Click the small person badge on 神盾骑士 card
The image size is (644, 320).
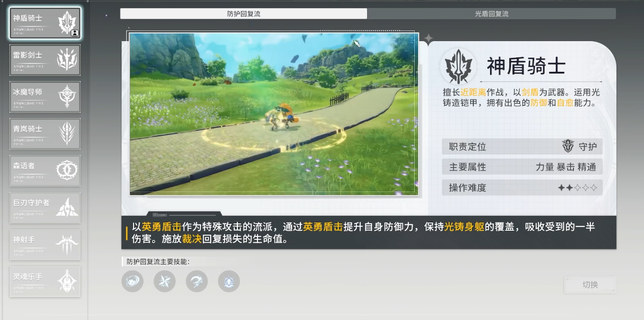75,33
